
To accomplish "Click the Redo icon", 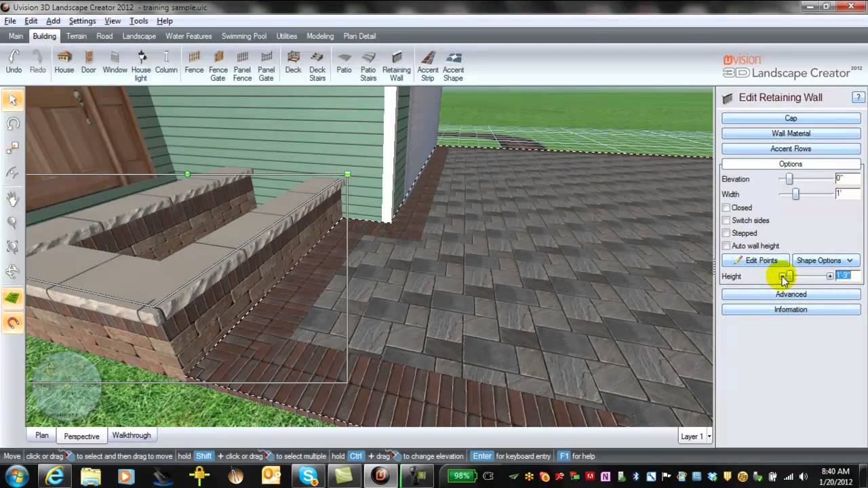I will (x=38, y=62).
